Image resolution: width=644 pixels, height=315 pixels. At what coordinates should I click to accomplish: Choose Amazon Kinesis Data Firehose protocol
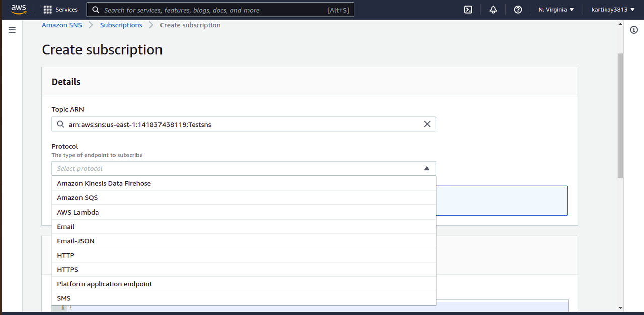[x=244, y=183]
